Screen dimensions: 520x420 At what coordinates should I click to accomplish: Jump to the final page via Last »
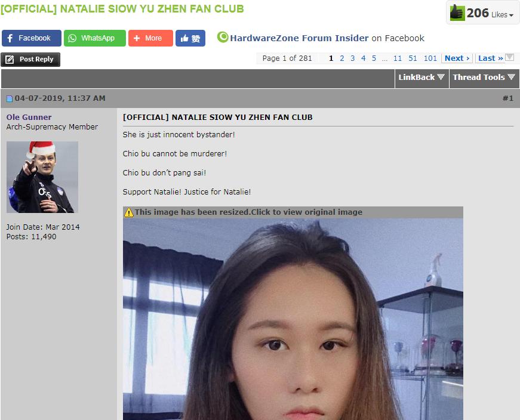pyautogui.click(x=490, y=58)
